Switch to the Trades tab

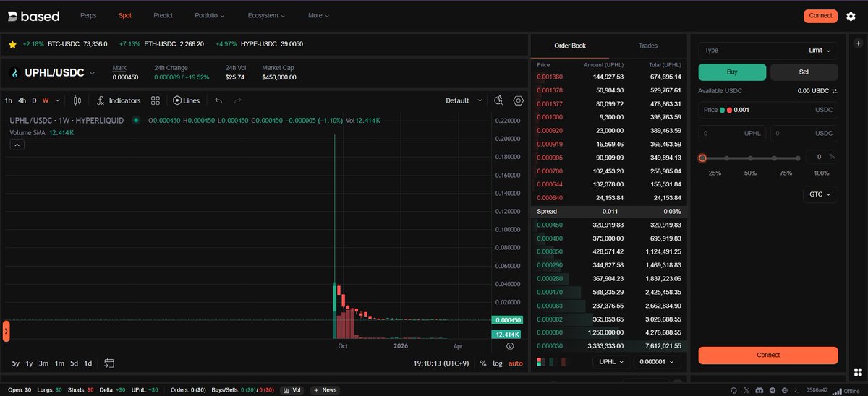click(x=648, y=46)
